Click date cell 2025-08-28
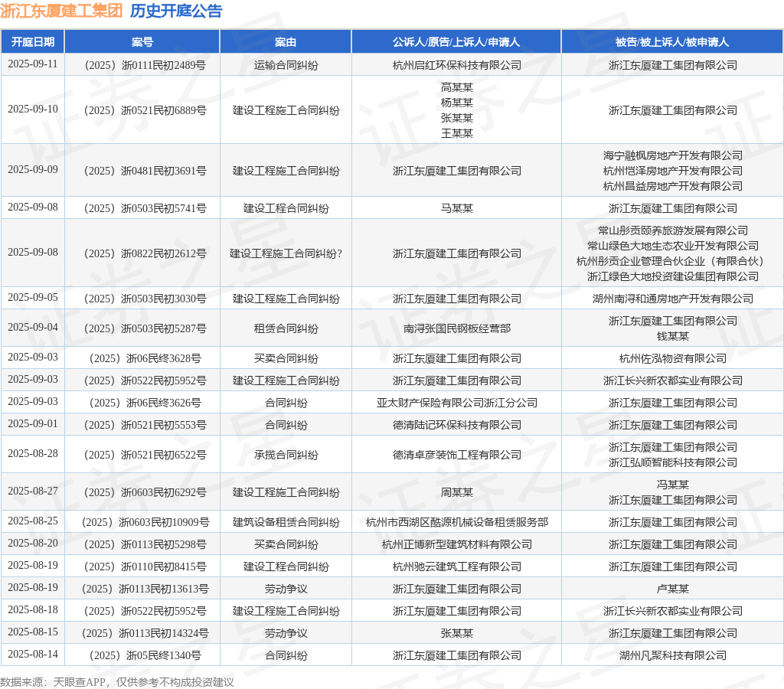The image size is (784, 689). coord(33,455)
